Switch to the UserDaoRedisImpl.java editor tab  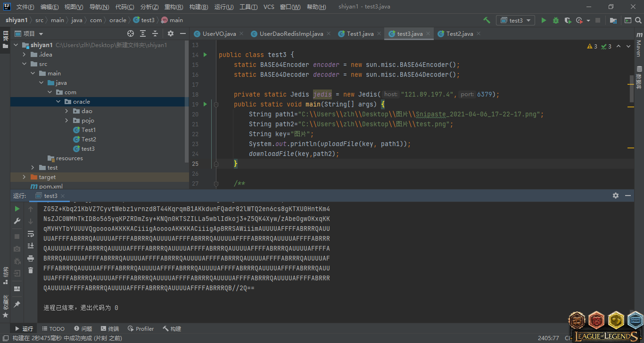[x=291, y=33]
